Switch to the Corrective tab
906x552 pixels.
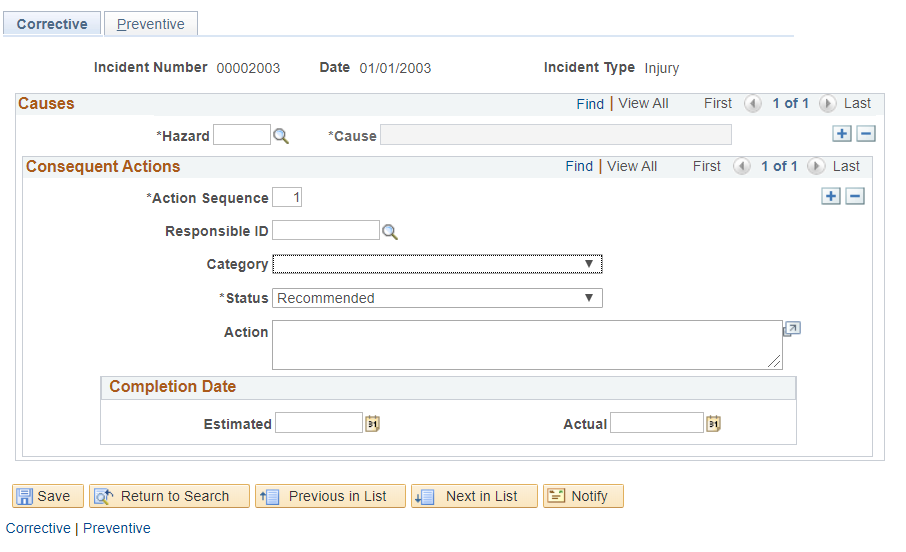(52, 24)
